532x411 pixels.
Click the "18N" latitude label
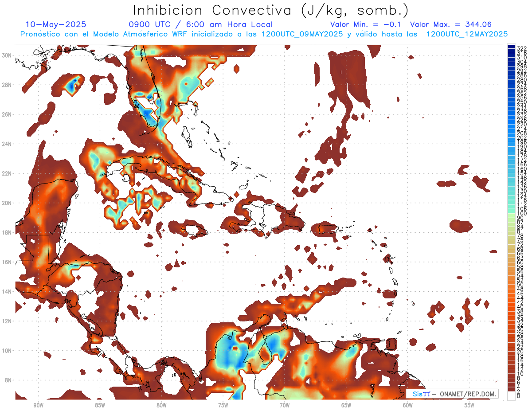[x=8, y=232]
